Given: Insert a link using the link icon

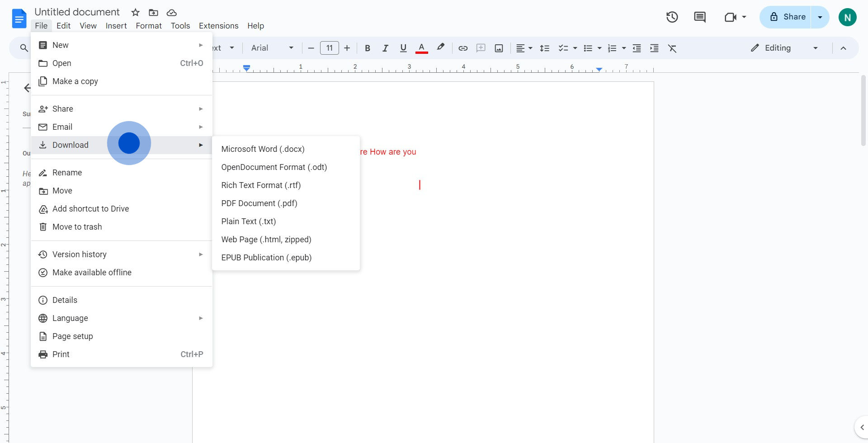Looking at the screenshot, I should click(462, 48).
